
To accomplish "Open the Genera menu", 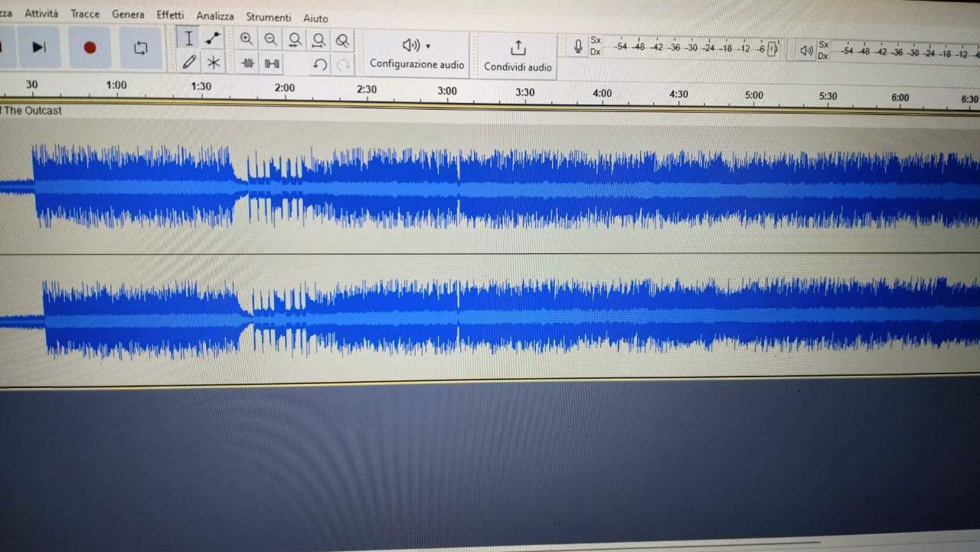I will [x=128, y=15].
